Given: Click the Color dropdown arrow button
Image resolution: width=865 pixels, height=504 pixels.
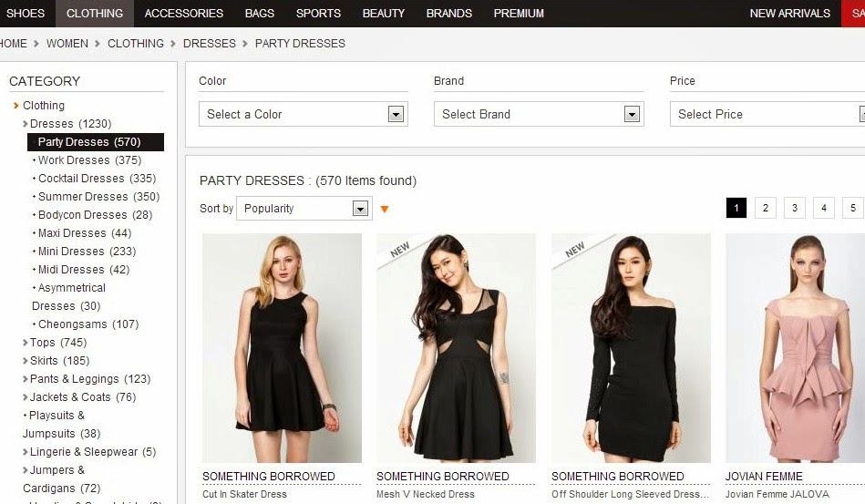Looking at the screenshot, I should click(396, 114).
